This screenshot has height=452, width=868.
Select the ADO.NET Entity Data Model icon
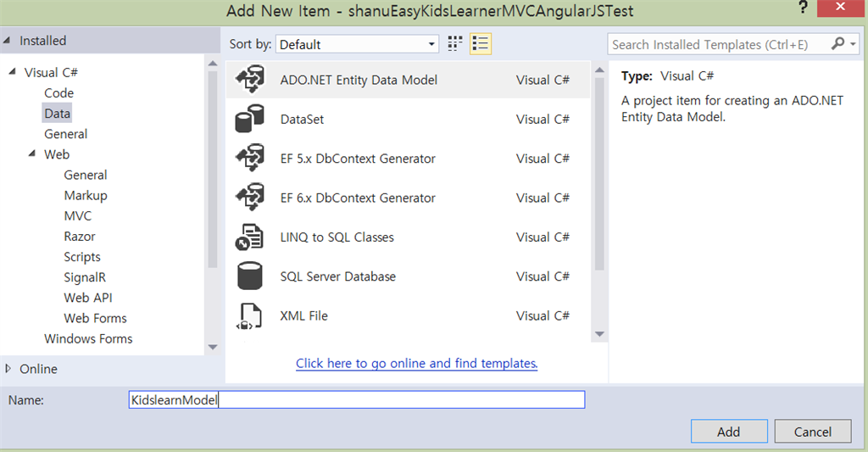(x=249, y=80)
